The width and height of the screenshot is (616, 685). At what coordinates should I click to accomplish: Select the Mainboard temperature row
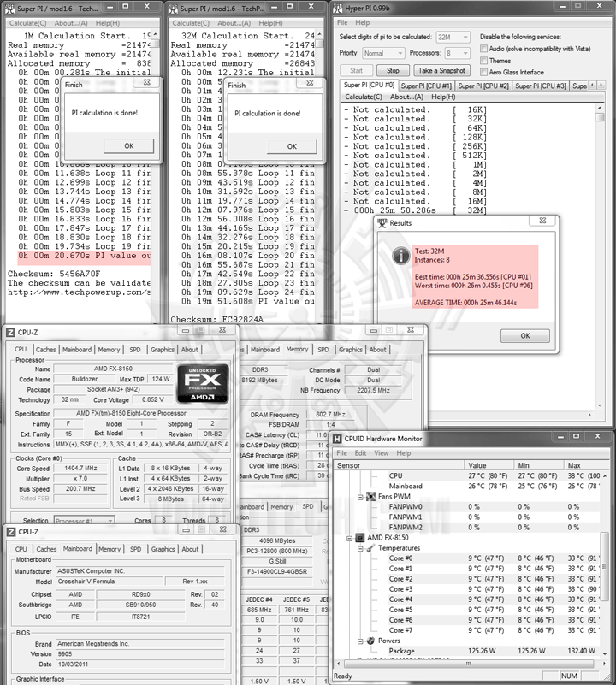pyautogui.click(x=467, y=487)
